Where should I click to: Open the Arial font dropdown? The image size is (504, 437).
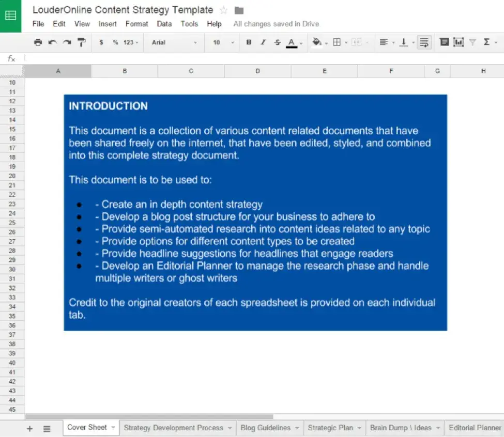click(x=174, y=42)
